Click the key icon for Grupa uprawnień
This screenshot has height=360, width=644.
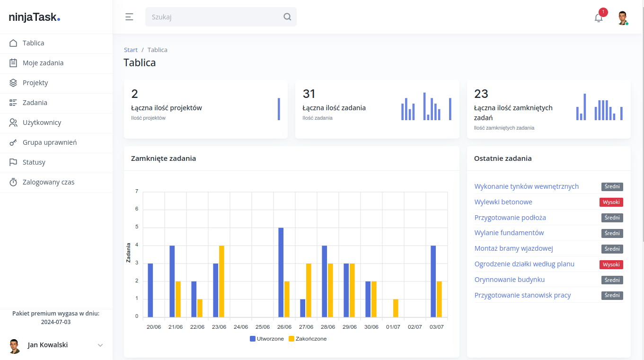[13, 142]
